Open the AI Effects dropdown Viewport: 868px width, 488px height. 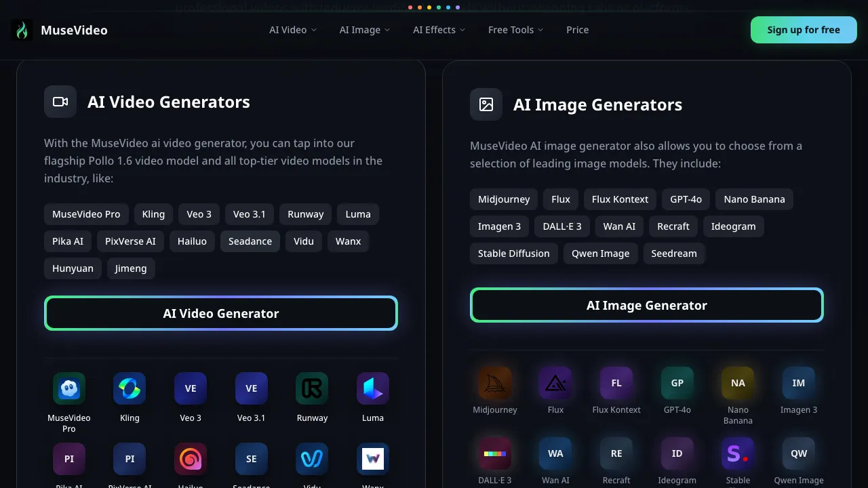coord(439,30)
